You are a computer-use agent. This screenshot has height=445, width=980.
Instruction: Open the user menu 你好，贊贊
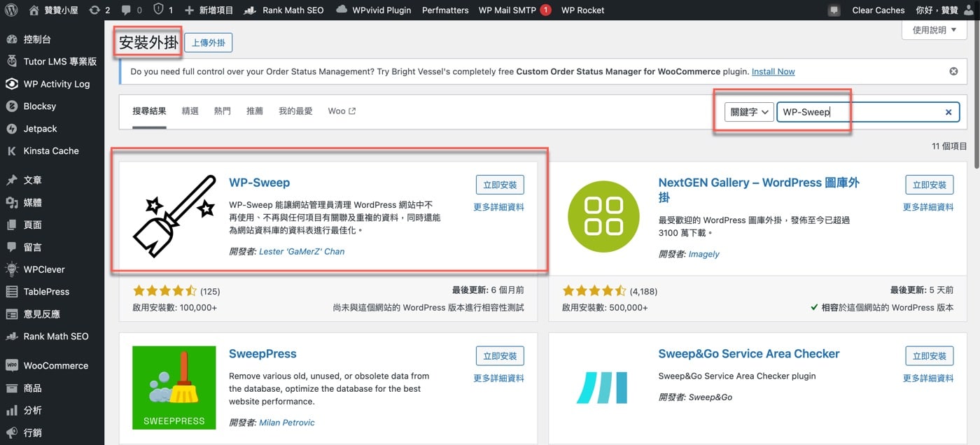pyautogui.click(x=945, y=10)
